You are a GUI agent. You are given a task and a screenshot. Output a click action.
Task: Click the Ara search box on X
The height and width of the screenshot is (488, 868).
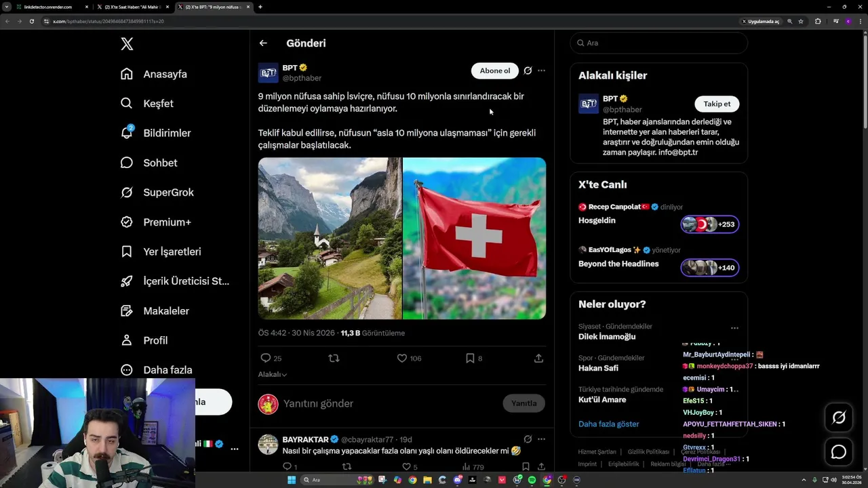point(658,43)
